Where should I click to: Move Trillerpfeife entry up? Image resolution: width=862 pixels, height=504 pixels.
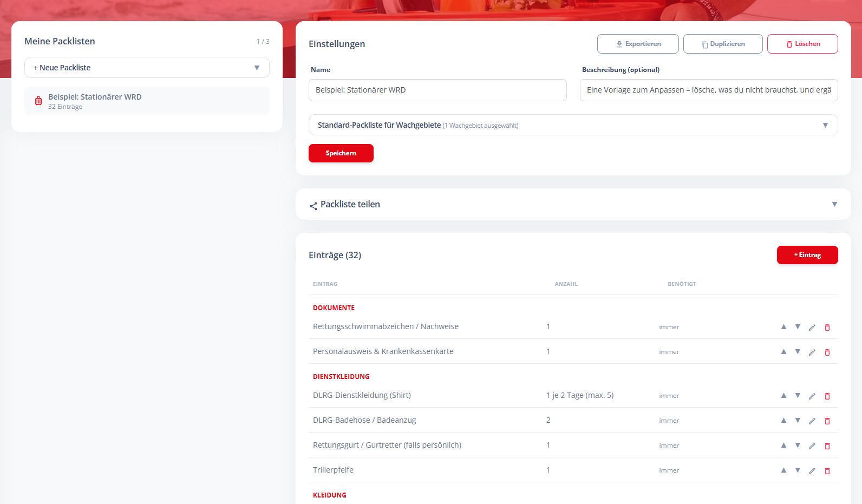click(x=783, y=470)
